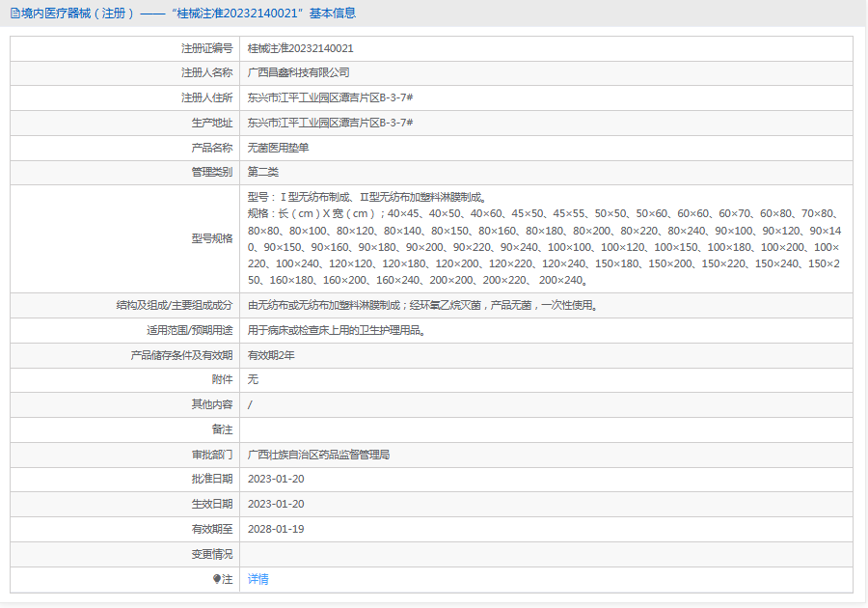Click the 产品储存条件及有效期 label
The width and height of the screenshot is (868, 608).
click(x=181, y=355)
